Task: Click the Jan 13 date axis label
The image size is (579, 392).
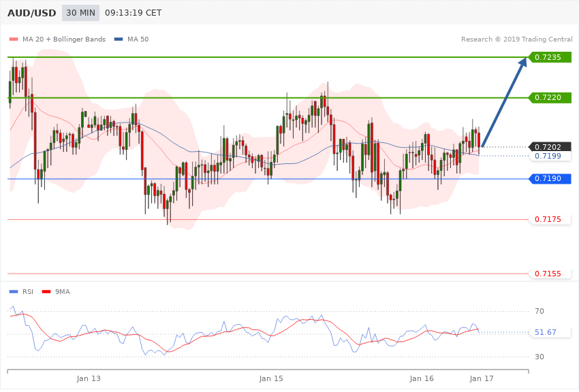Action: coord(89,378)
